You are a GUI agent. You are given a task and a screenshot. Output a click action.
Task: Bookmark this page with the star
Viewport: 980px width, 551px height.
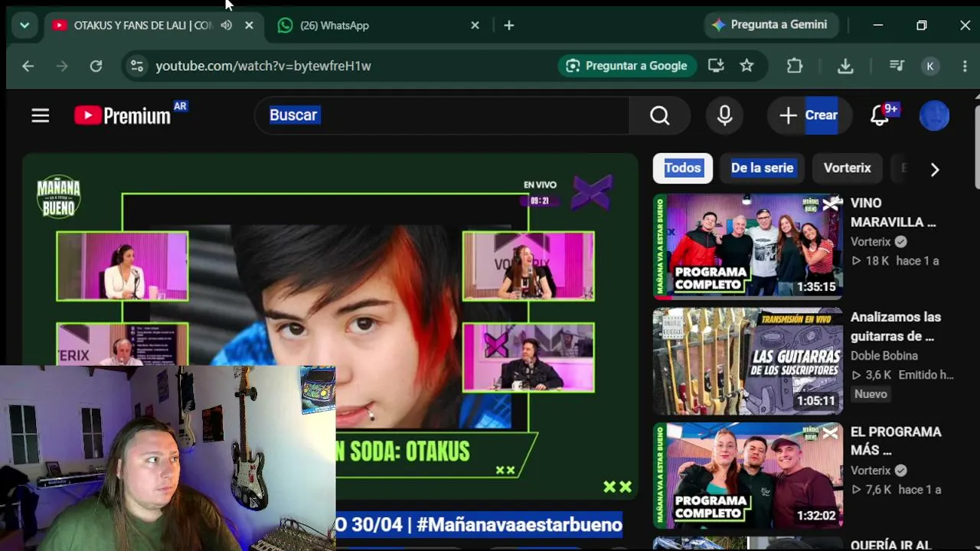pyautogui.click(x=746, y=66)
